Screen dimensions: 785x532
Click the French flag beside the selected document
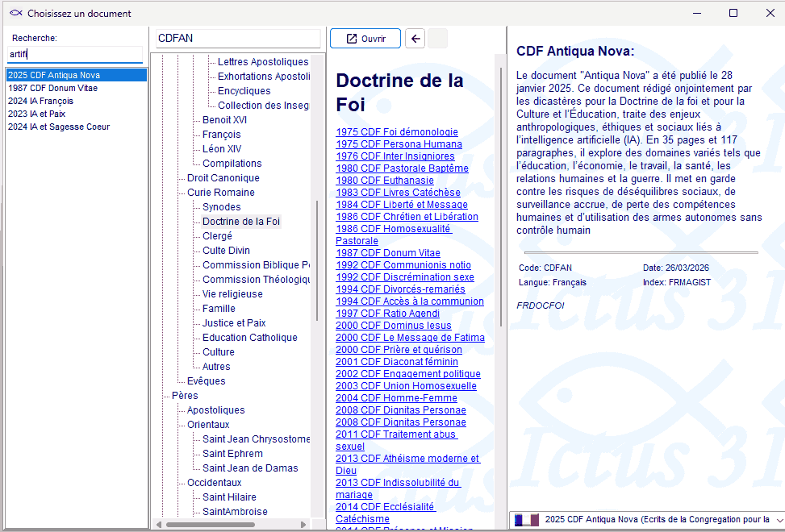click(522, 521)
